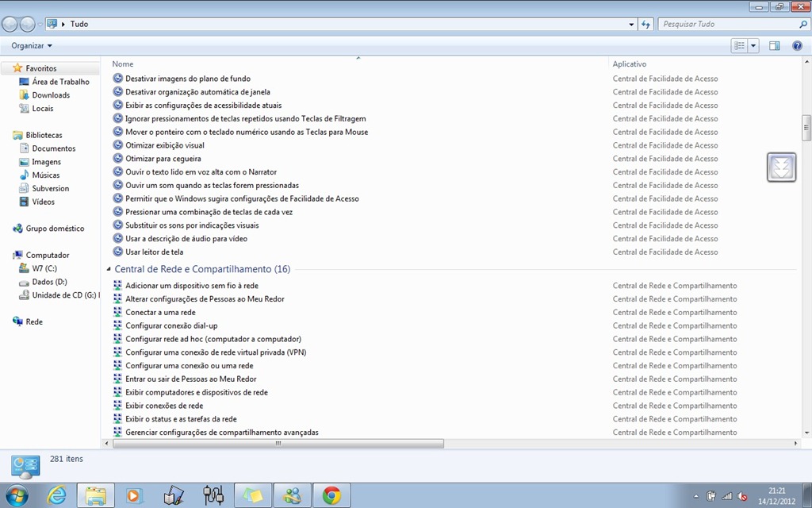Click the Back navigation arrow

point(10,24)
